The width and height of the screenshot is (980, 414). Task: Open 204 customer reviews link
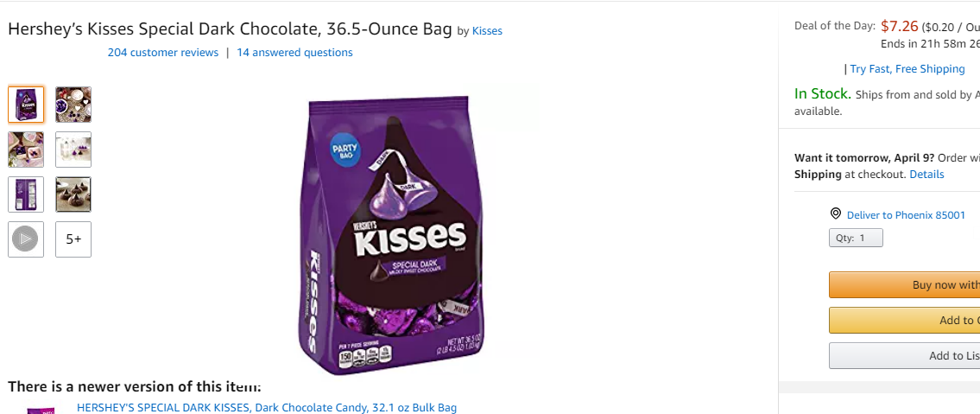click(x=163, y=53)
